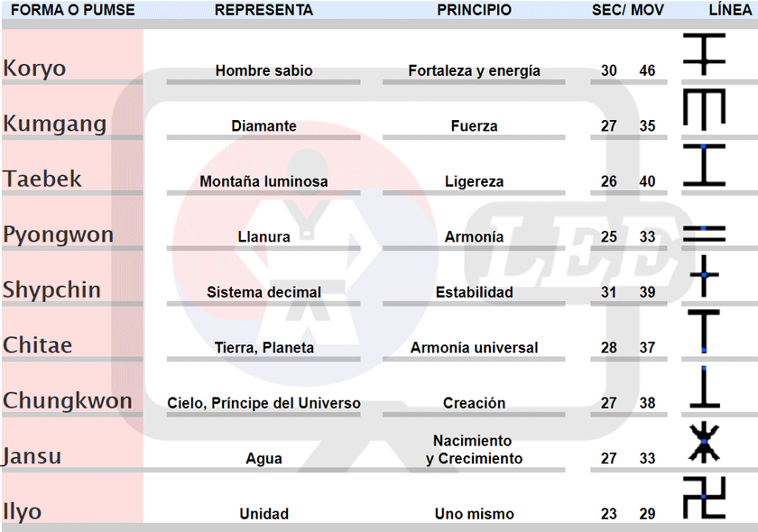This screenshot has height=532, width=758.
Task: Select the Chungkwon form name
Action: click(68, 400)
